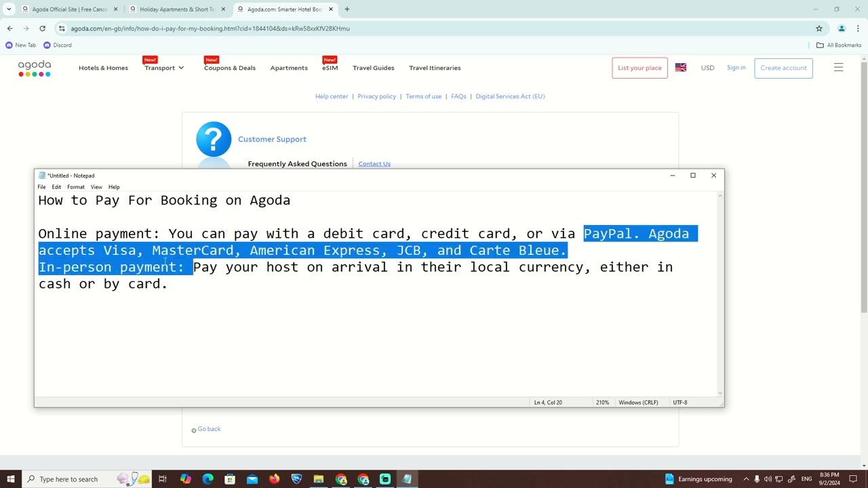The image size is (868, 488).
Task: Open Agoda hamburger menu
Action: [838, 68]
